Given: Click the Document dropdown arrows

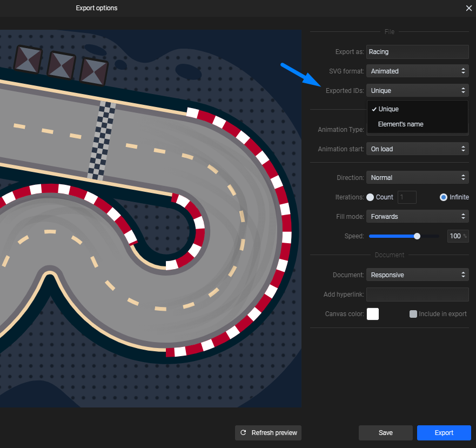Looking at the screenshot, I should 463,275.
